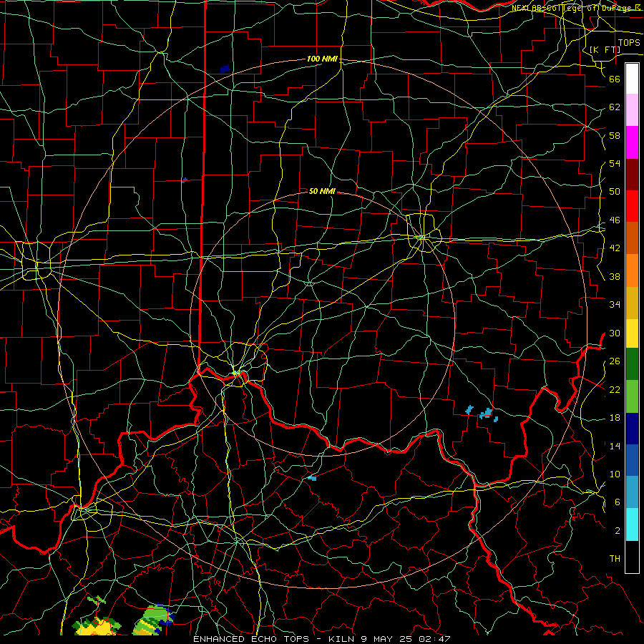Pick the navy blue legend swatch

(632, 429)
